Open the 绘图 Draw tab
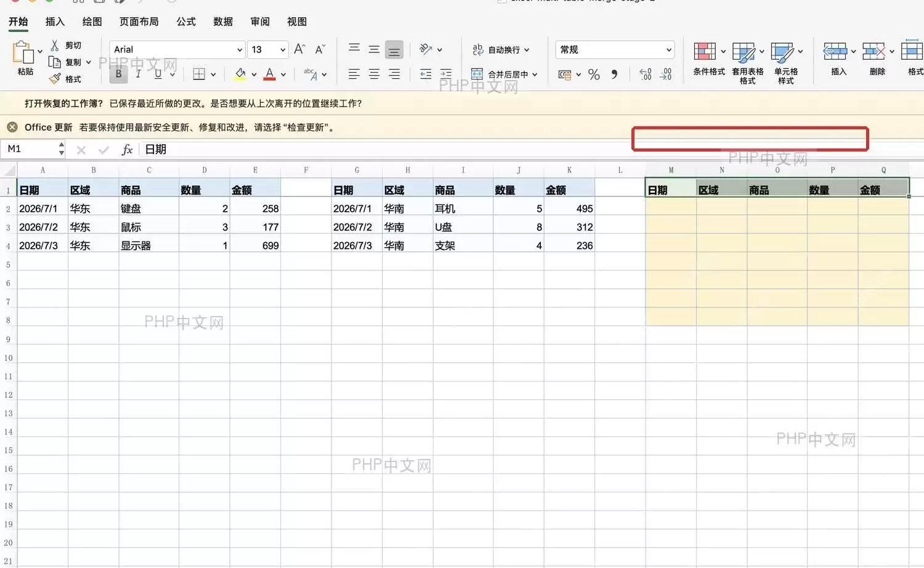Image resolution: width=924 pixels, height=568 pixels. point(92,22)
